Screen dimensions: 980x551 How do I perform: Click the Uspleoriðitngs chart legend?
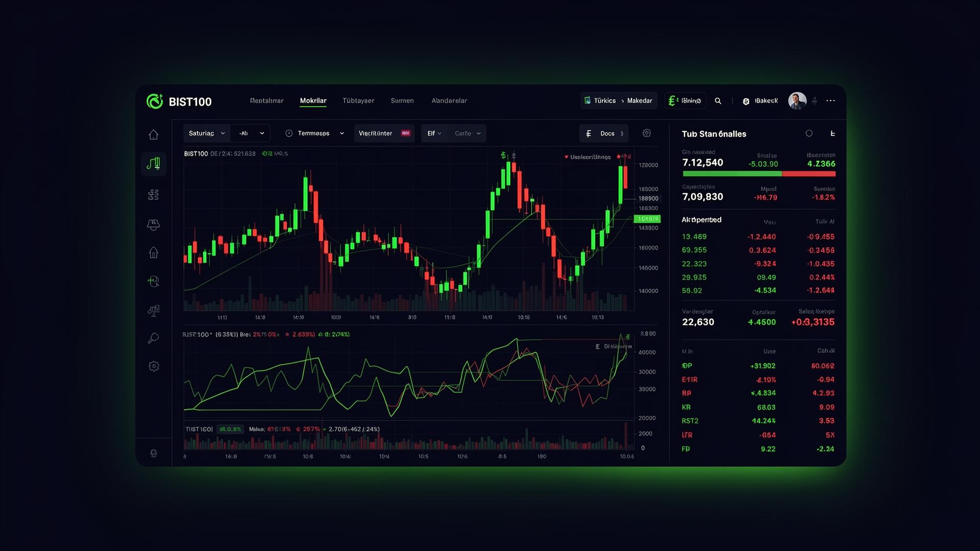[x=587, y=157]
